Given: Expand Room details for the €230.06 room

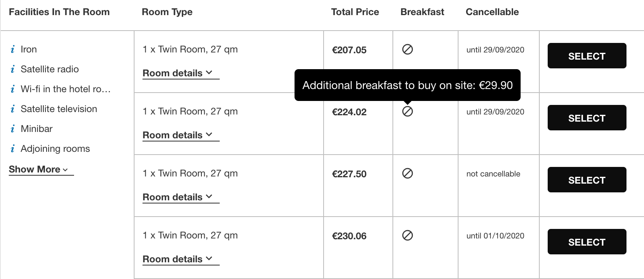Looking at the screenshot, I should point(181,260).
